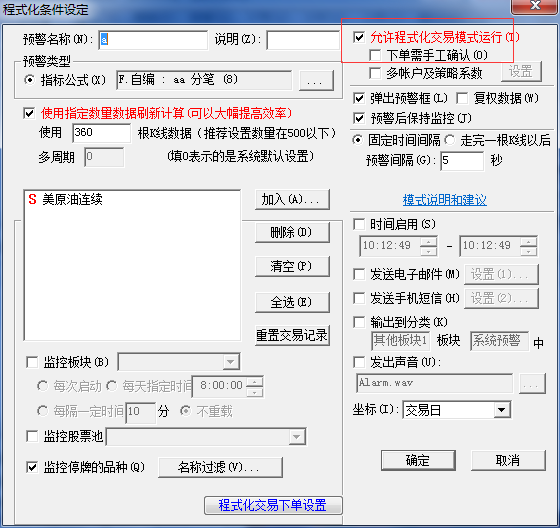Open 程式化交易下单设置
The height and width of the screenshot is (528, 560).
pyautogui.click(x=273, y=505)
